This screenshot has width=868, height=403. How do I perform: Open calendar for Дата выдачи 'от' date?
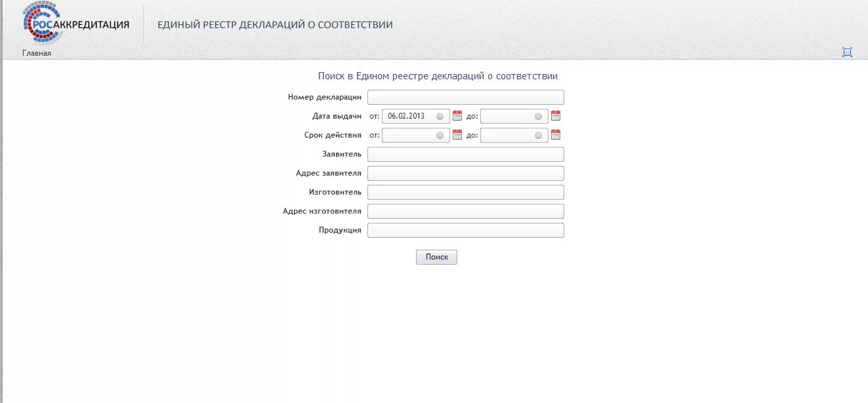(457, 116)
